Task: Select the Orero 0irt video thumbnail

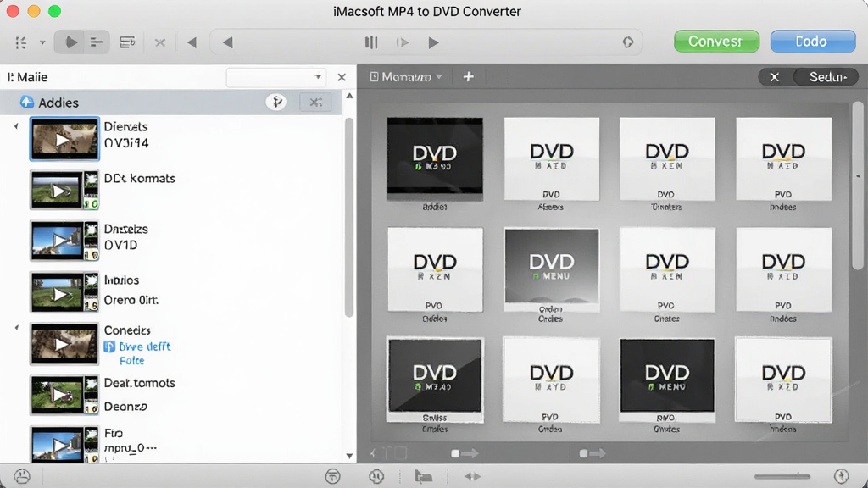Action: 64,291
